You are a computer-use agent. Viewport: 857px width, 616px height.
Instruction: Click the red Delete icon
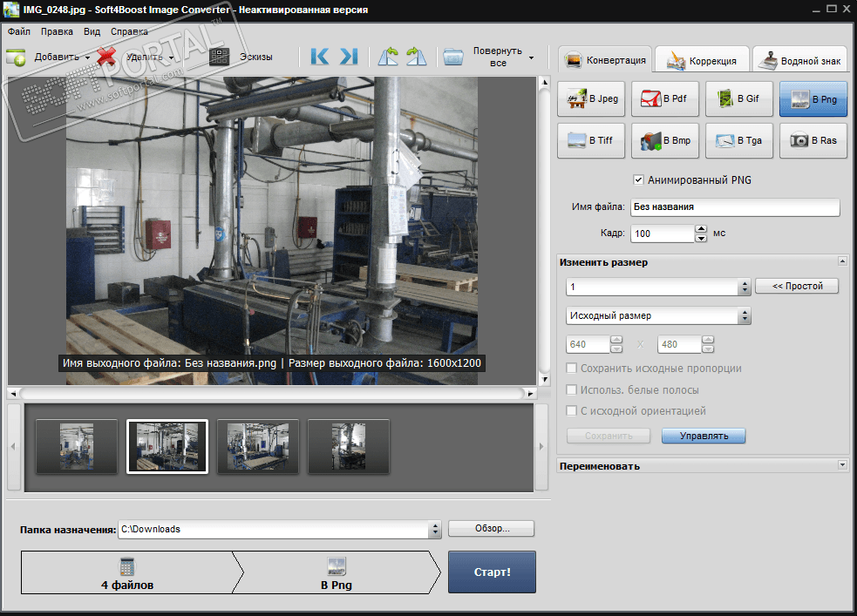click(107, 57)
